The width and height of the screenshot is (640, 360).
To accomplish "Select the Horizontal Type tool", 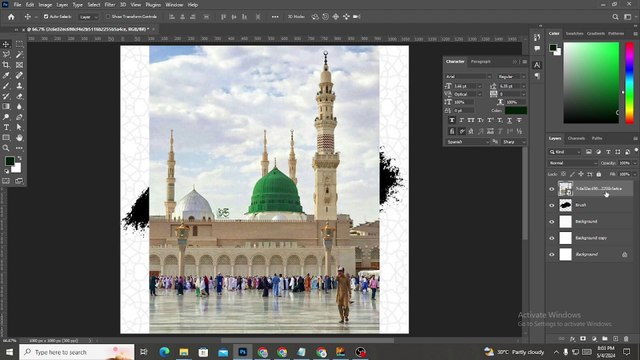I will [6, 127].
